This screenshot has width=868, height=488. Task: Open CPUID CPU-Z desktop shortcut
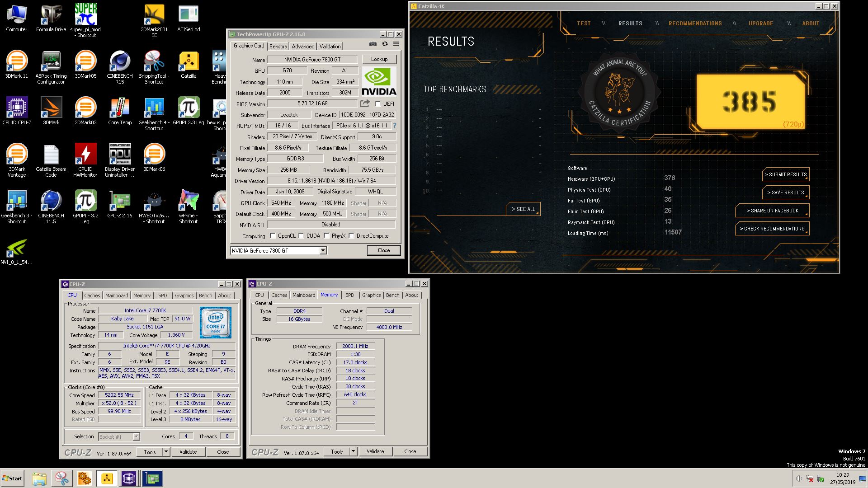pyautogui.click(x=17, y=111)
